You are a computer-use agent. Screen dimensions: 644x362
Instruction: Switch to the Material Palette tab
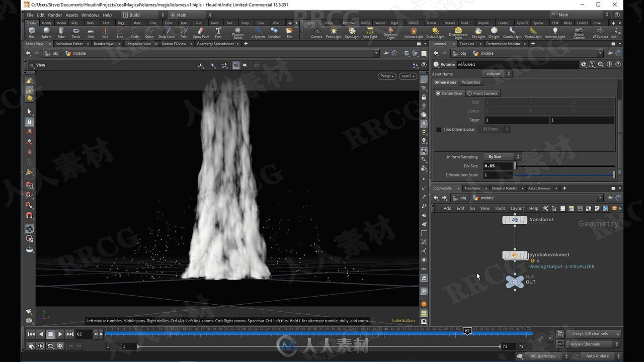tap(504, 189)
